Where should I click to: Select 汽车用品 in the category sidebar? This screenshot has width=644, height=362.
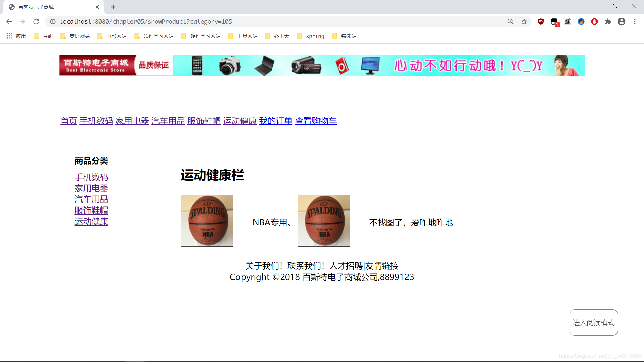[x=91, y=199]
